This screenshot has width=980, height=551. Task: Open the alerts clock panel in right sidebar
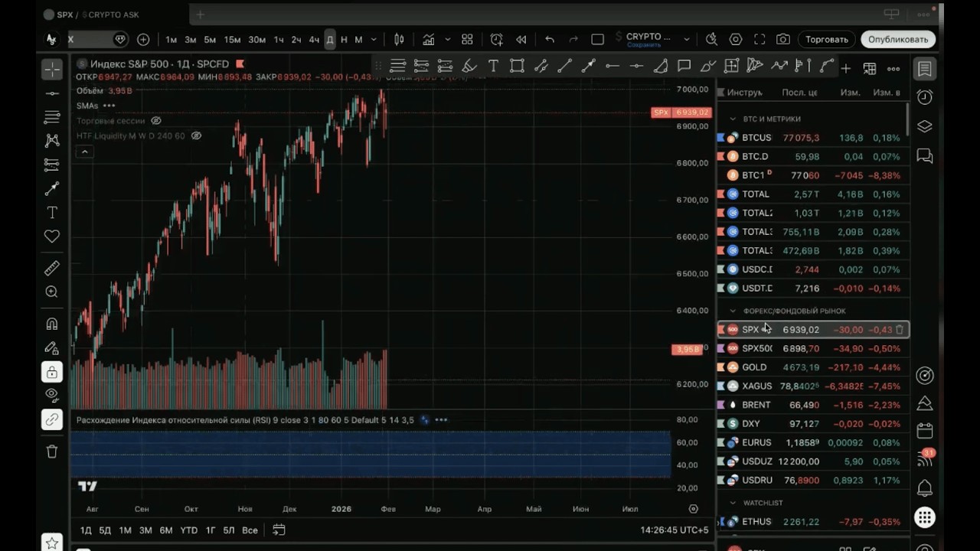pyautogui.click(x=925, y=97)
